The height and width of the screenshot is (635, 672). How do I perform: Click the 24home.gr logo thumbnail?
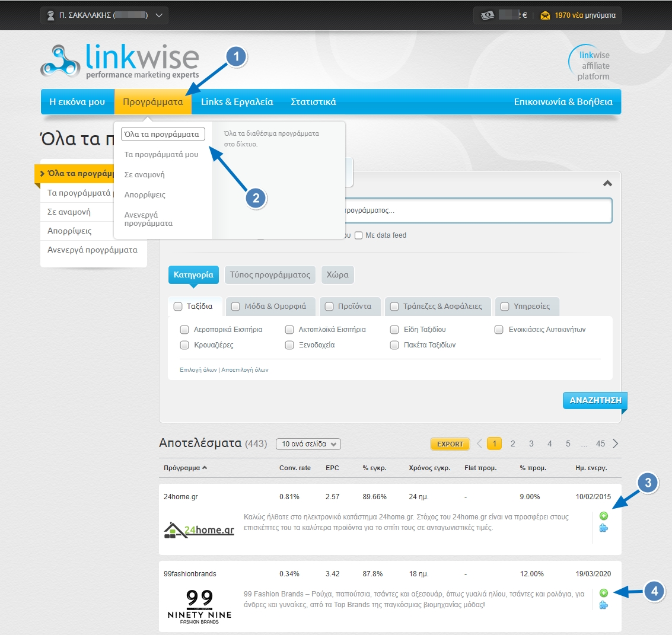click(x=199, y=530)
